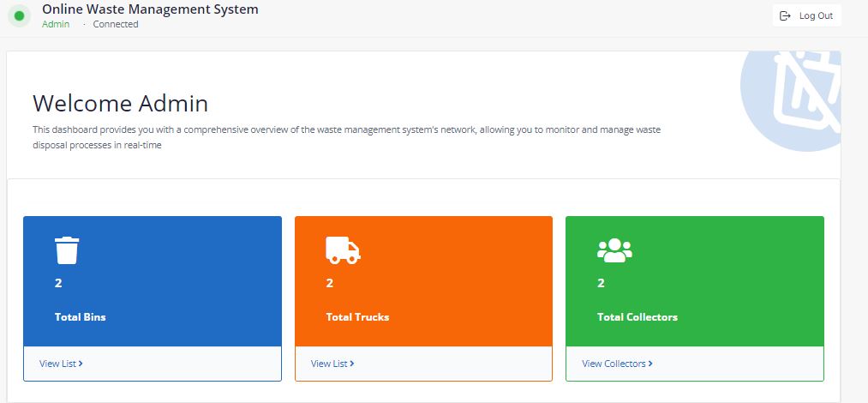Click chevron next to View Collectors

[650, 364]
